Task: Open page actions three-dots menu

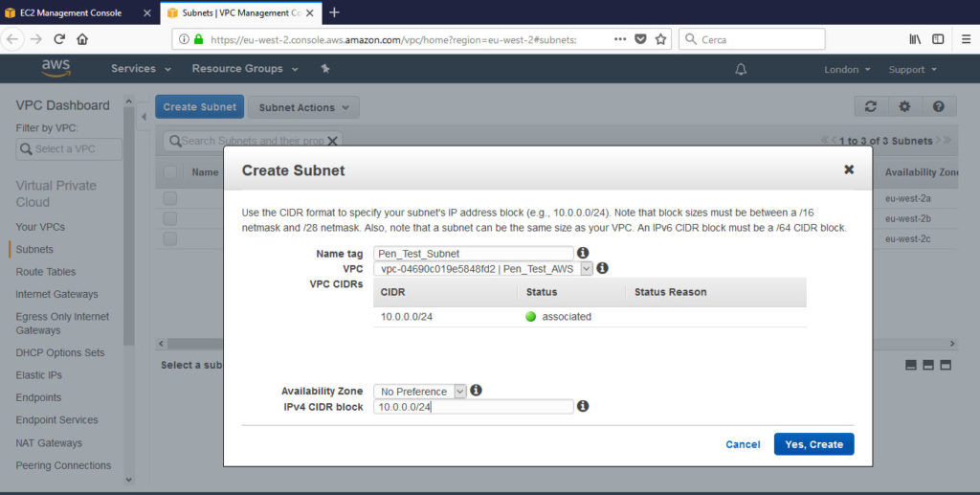Action: pyautogui.click(x=620, y=39)
